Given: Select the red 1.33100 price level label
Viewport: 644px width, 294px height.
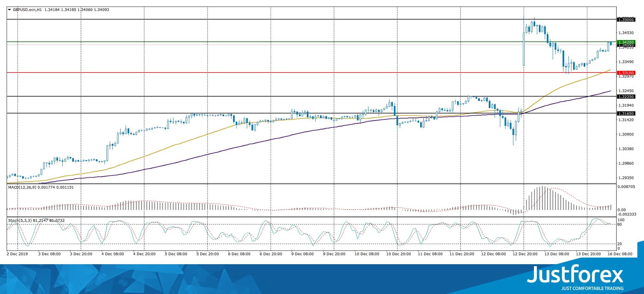Looking at the screenshot, I should [x=626, y=73].
